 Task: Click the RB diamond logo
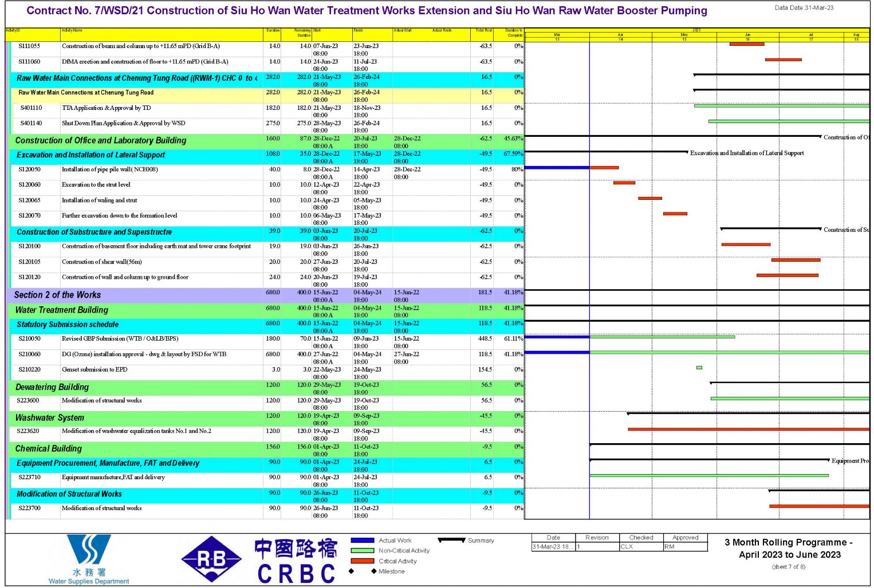[x=211, y=559]
